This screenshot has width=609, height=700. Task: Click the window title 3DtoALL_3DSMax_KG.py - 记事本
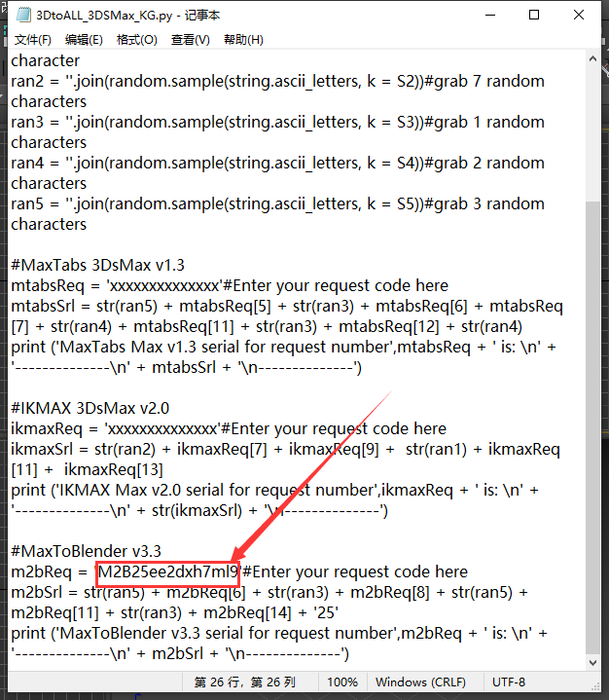[127, 16]
